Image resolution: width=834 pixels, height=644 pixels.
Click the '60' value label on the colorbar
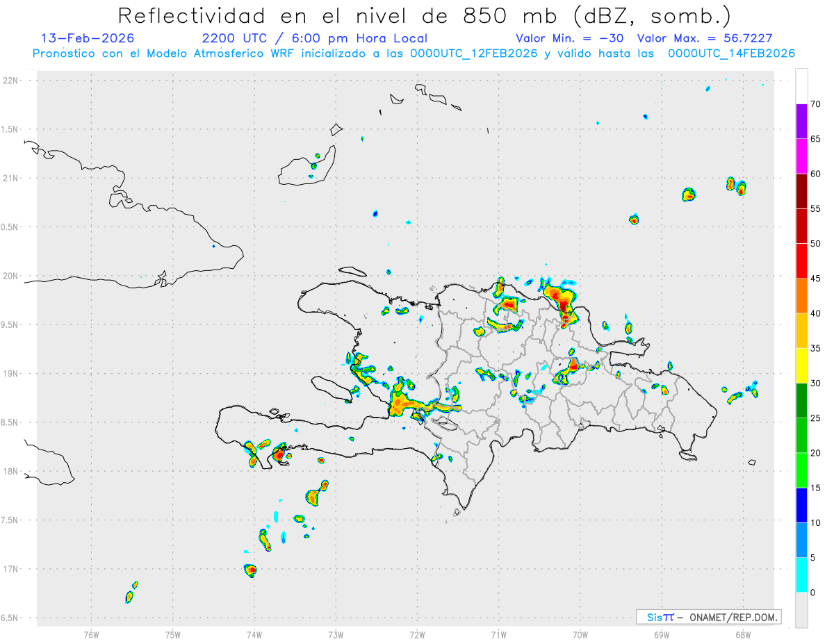(x=816, y=174)
